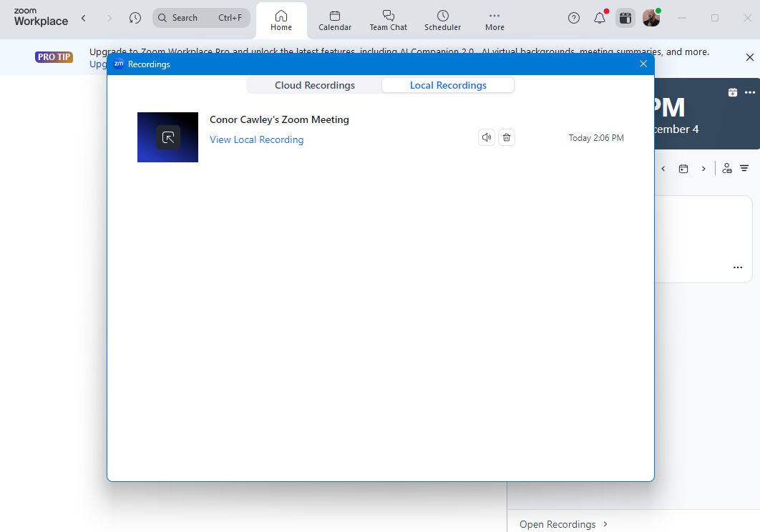Open the calendar filter icon
Screen dimensions: 760x532
point(744,168)
